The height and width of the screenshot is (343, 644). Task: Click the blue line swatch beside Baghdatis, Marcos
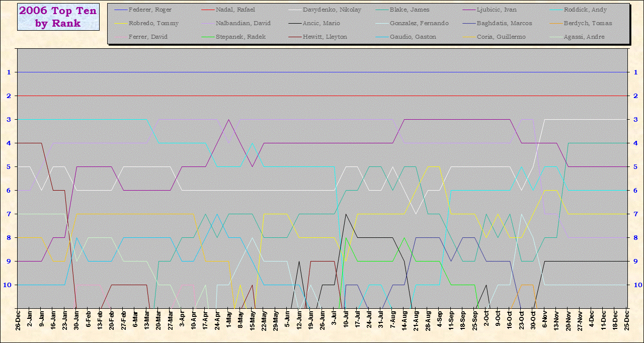tap(469, 23)
